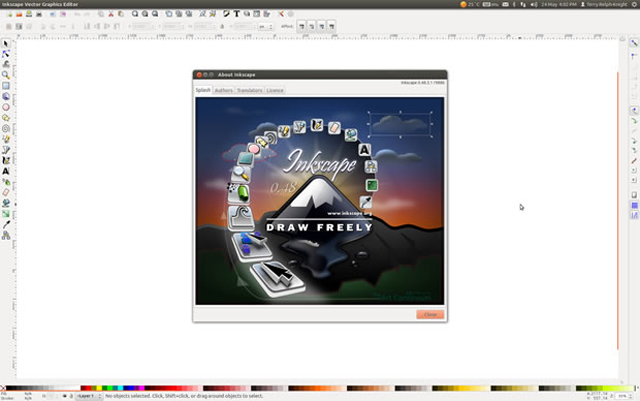Click the 'None' X swatch in palette
Image resolution: width=640 pixels, height=401 pixels.
tap(3, 388)
